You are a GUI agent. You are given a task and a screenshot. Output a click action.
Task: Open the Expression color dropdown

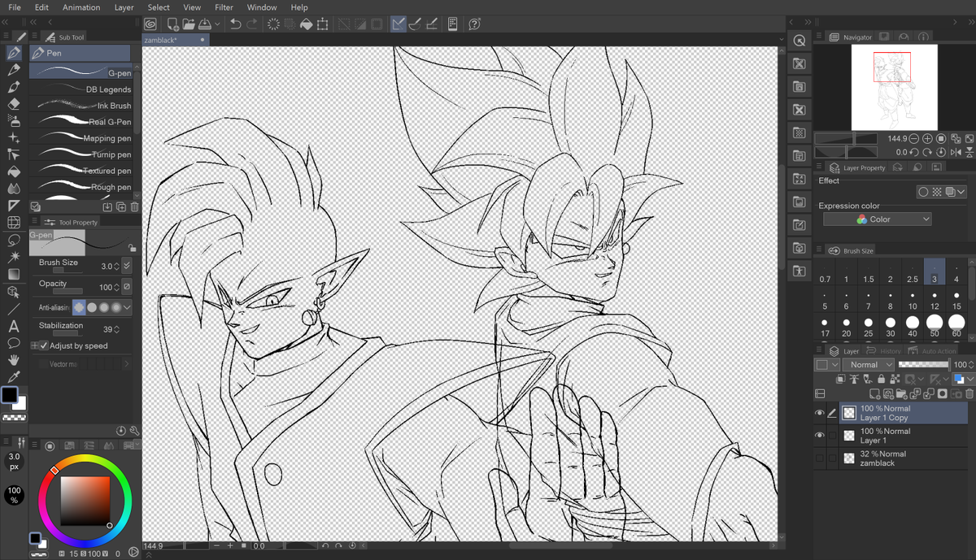tap(877, 219)
